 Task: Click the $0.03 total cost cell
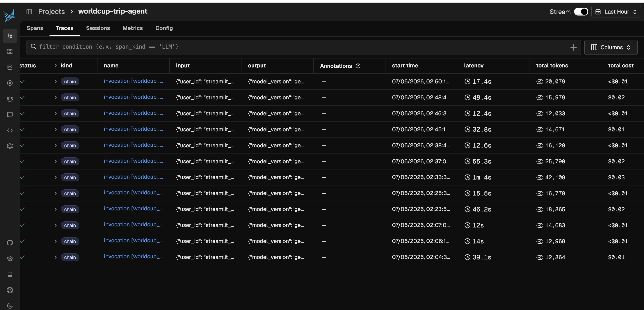[x=616, y=178]
